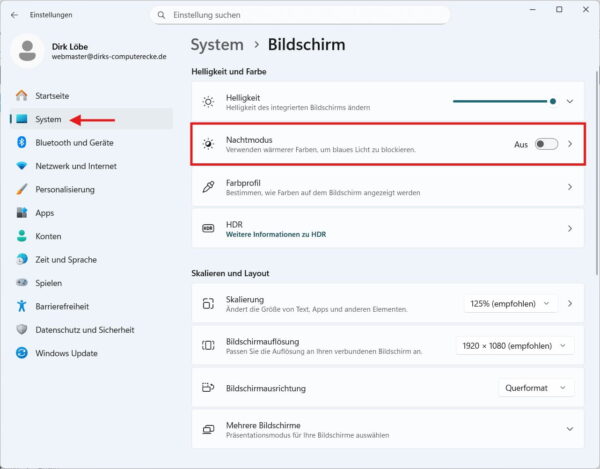Click the vertical scrollbar on right
The height and width of the screenshot is (469, 600).
[597, 172]
